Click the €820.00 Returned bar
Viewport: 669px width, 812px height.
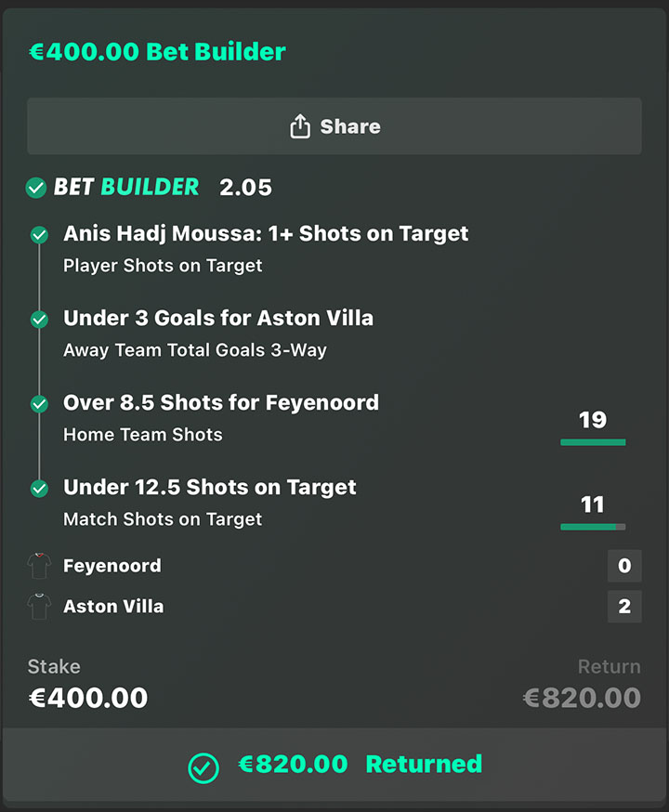[334, 766]
